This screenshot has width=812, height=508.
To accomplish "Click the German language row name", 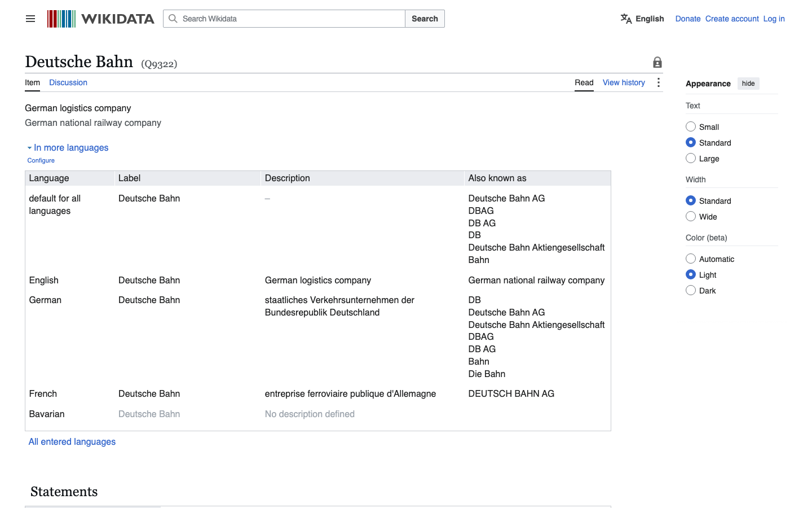I will pyautogui.click(x=45, y=300).
